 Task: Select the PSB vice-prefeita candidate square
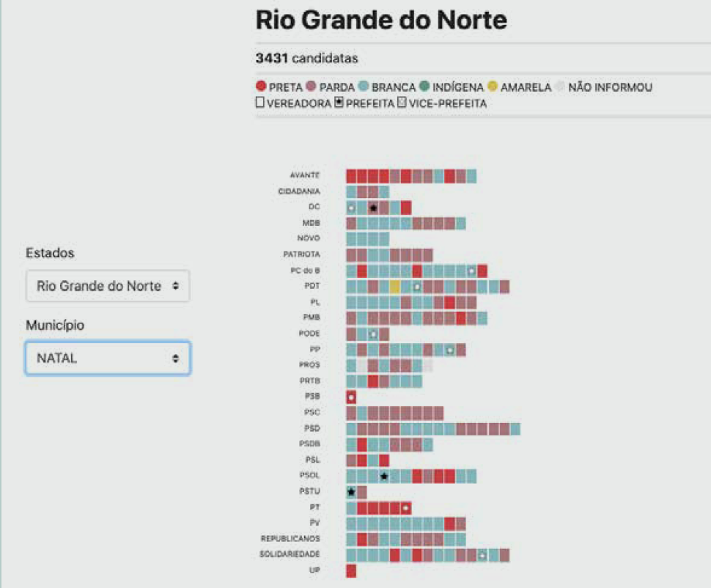click(x=351, y=397)
